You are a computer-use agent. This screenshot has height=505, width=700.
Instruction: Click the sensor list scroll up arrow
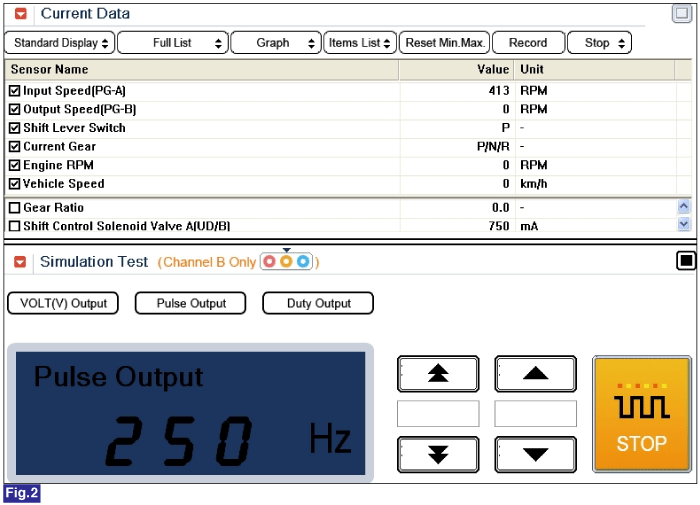tap(683, 206)
